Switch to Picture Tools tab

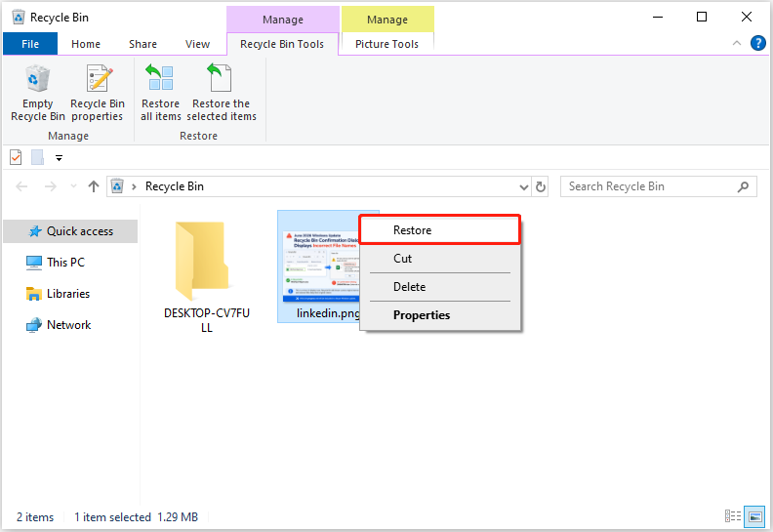[387, 44]
